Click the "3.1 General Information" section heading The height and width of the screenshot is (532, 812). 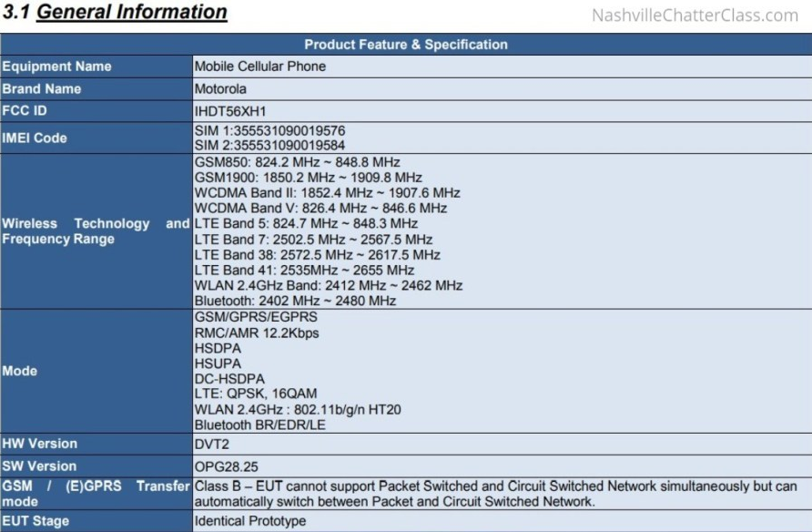coord(115,13)
